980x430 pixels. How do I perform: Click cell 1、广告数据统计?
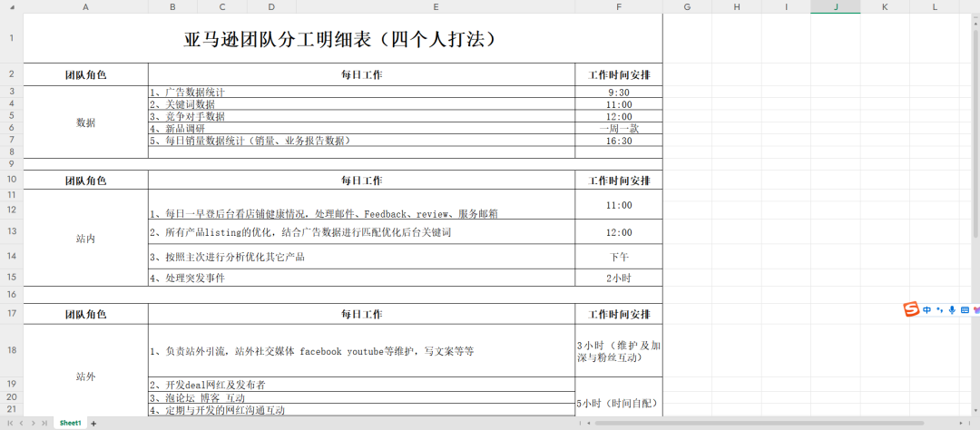[x=362, y=92]
